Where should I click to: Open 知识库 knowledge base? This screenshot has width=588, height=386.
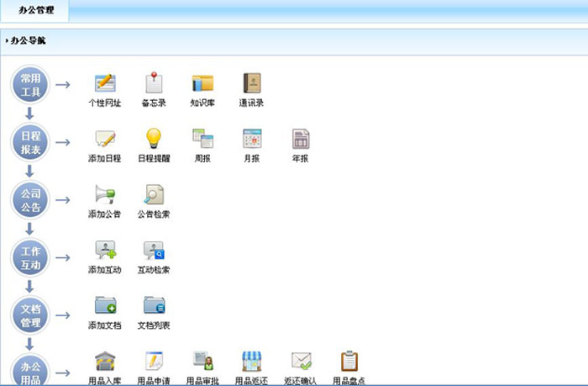(x=202, y=84)
